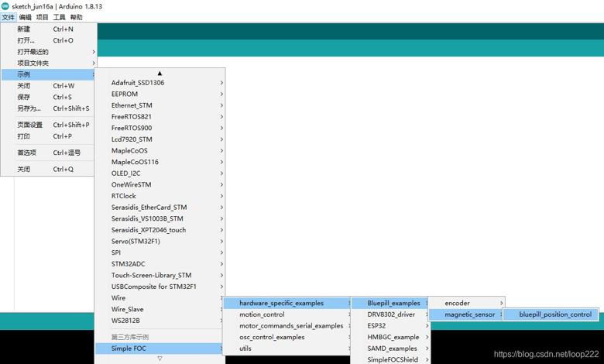Expand the FreeRTOS821 examples
The image size is (604, 364).
pos(160,117)
